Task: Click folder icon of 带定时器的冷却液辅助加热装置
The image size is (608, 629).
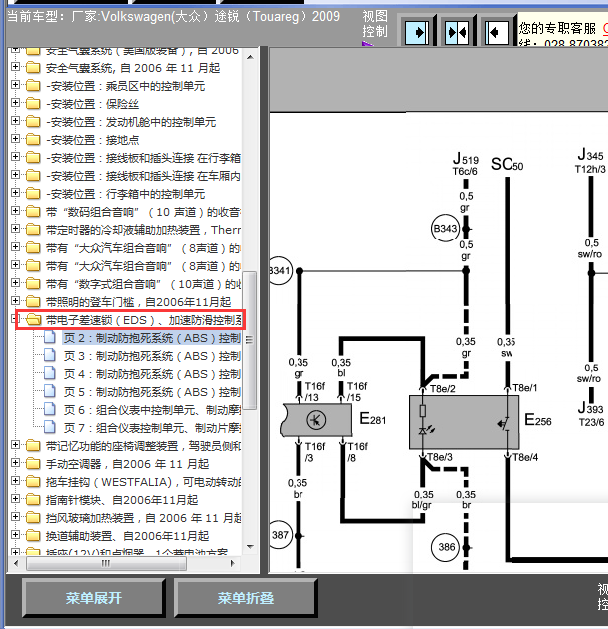Action: (33, 230)
